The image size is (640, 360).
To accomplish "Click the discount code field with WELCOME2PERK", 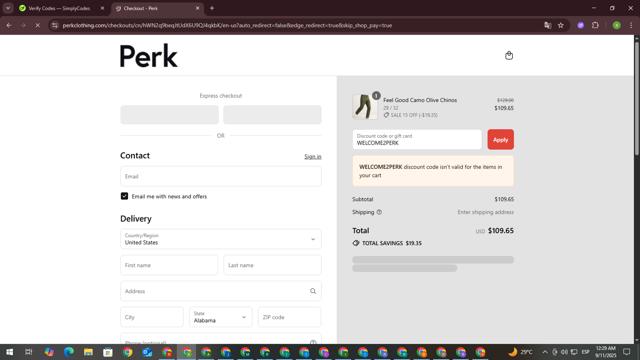I will [x=417, y=140].
